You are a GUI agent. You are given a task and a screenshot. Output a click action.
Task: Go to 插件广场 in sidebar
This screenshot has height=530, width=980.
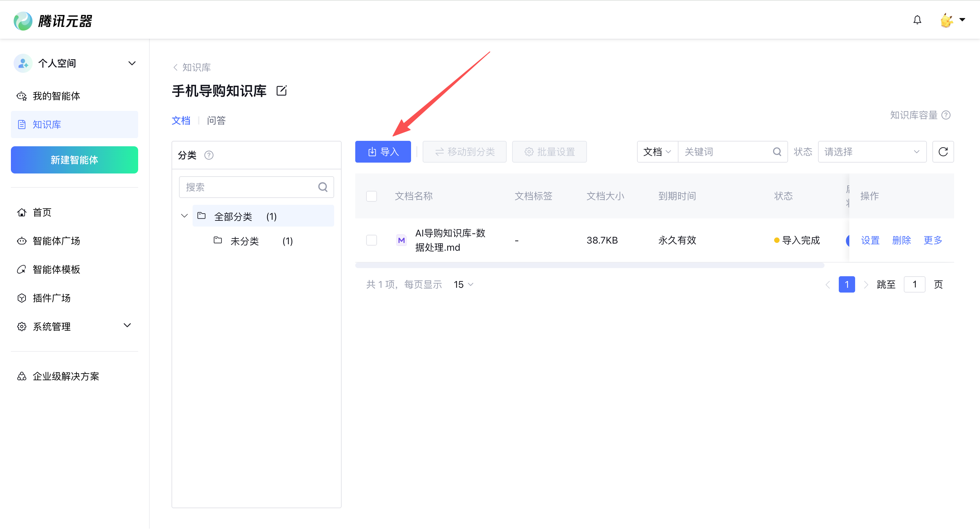51,298
